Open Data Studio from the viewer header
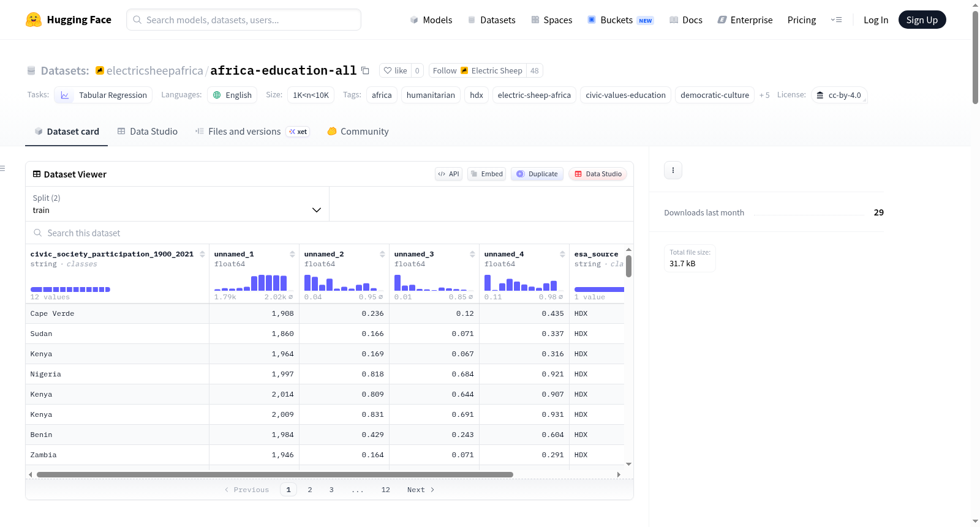Image resolution: width=980 pixels, height=527 pixels. 598,174
